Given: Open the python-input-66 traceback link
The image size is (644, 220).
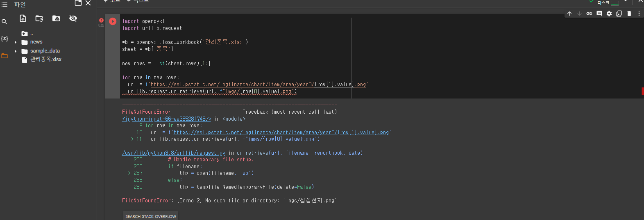Looking at the screenshot, I should 166,119.
